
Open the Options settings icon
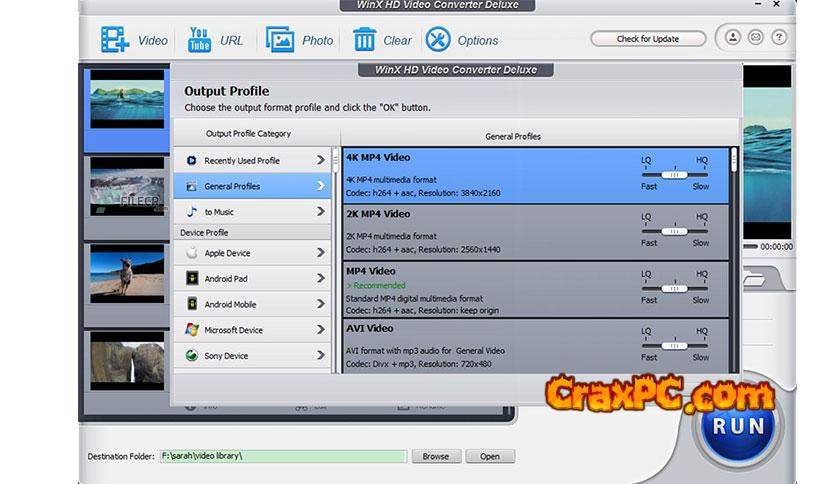[x=438, y=40]
